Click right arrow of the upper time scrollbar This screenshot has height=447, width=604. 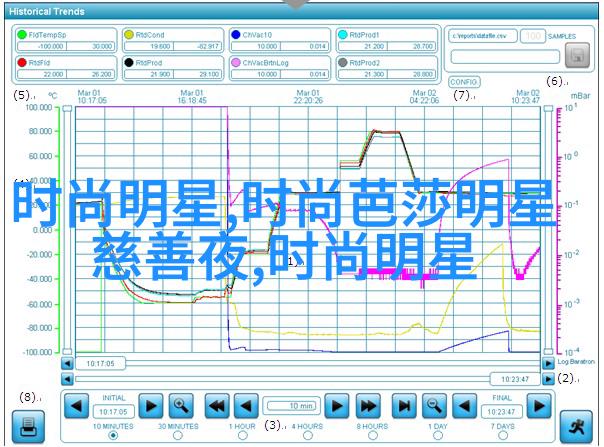click(548, 363)
